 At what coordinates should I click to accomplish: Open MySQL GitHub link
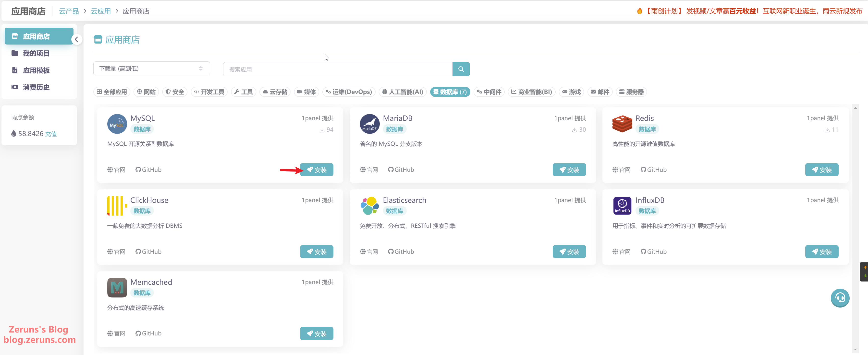tap(148, 170)
